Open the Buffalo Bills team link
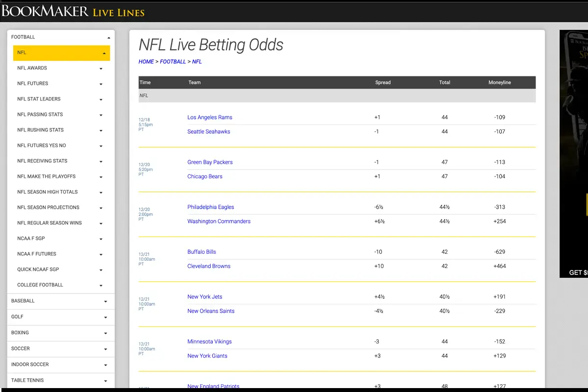This screenshot has height=392, width=588. [x=201, y=251]
